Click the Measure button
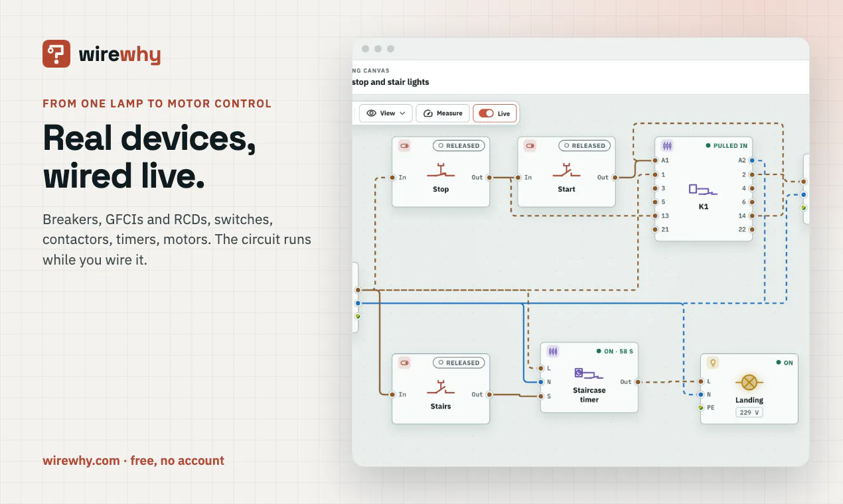The width and height of the screenshot is (843, 504). click(x=443, y=113)
